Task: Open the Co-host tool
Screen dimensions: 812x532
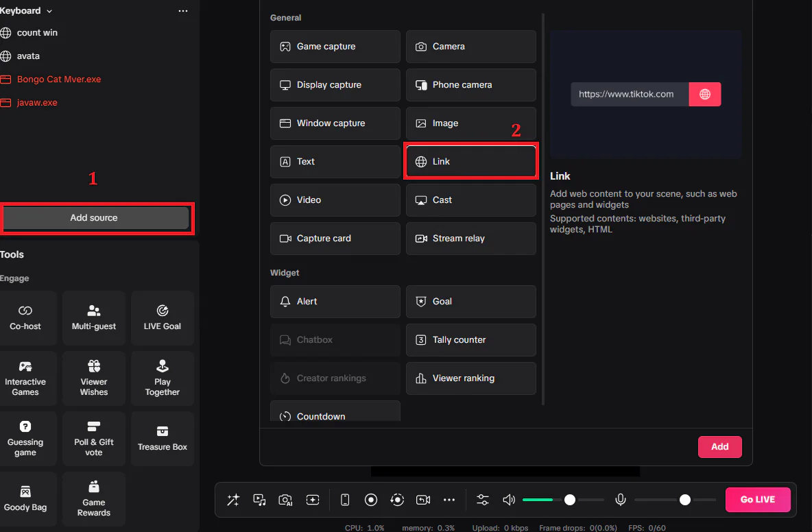Action: click(26, 317)
